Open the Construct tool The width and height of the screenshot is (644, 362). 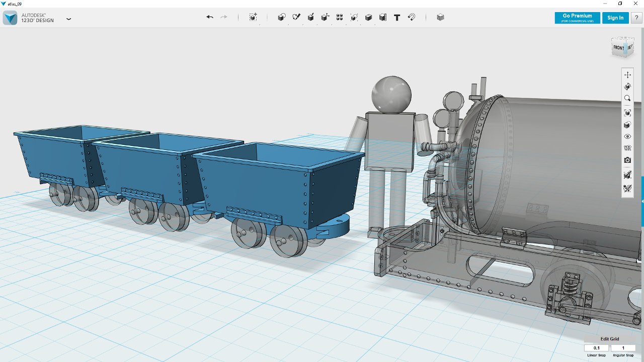tap(311, 17)
